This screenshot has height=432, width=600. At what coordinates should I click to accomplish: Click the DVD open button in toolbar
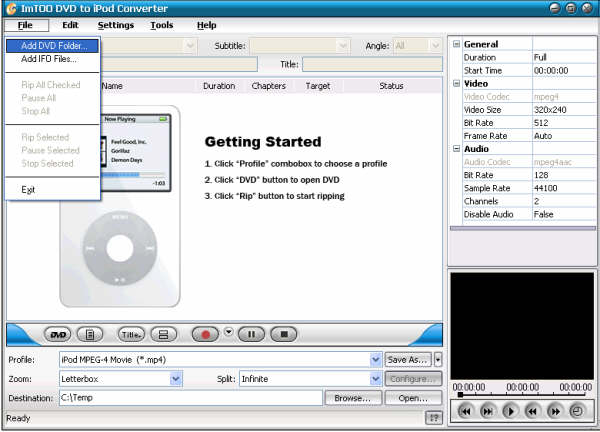pos(58,334)
